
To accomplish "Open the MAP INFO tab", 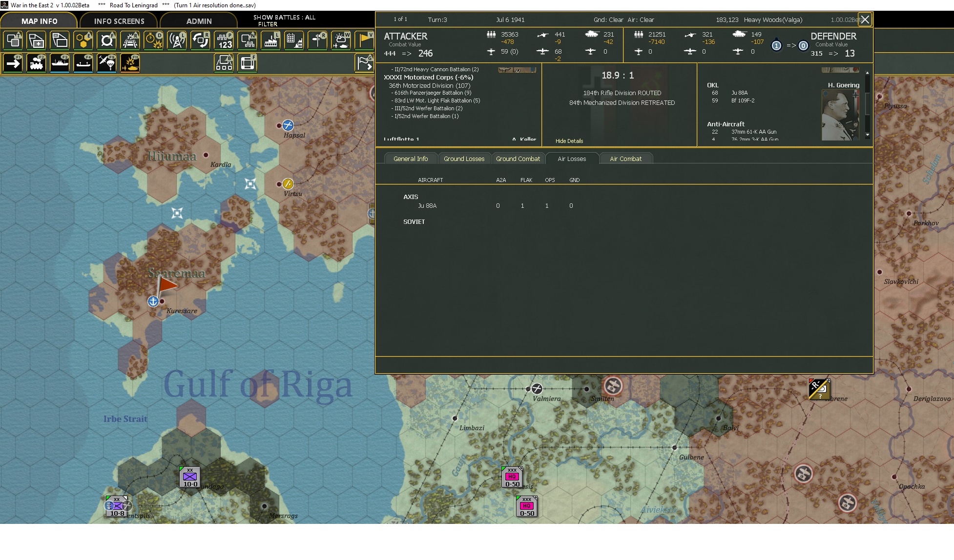I will (39, 21).
